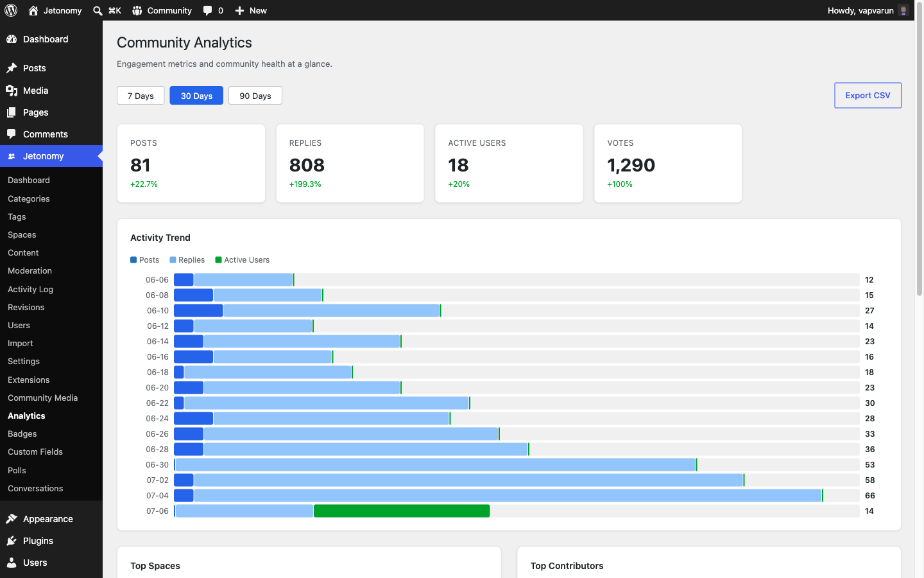
Task: Switch to the 90 Days range
Action: tap(255, 96)
